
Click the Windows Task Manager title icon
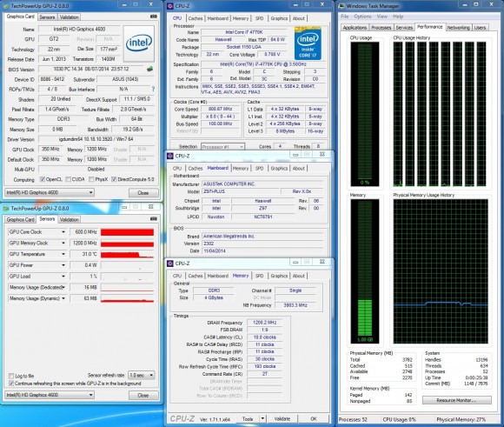(342, 6)
